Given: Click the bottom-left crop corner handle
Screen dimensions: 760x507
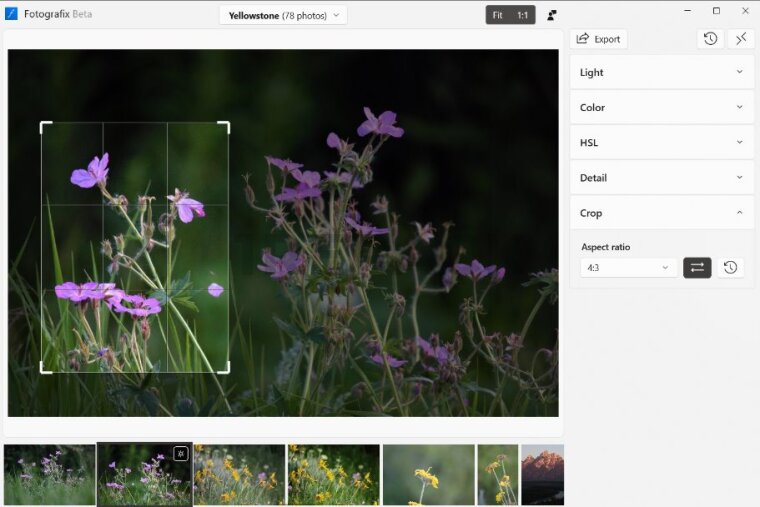Looking at the screenshot, I should [x=43, y=369].
